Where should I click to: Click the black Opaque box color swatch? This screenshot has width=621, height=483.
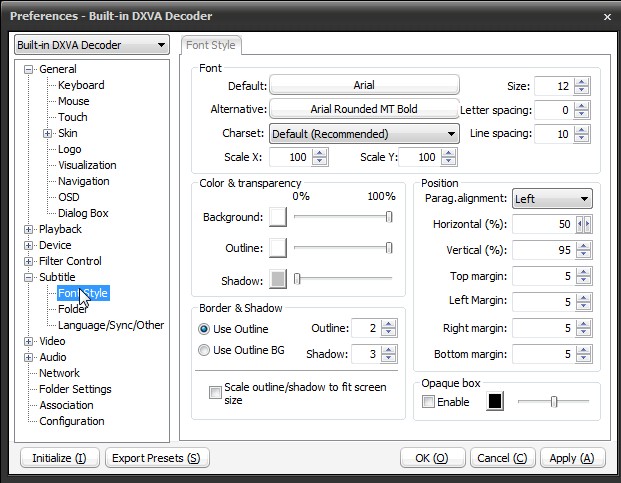(x=495, y=401)
